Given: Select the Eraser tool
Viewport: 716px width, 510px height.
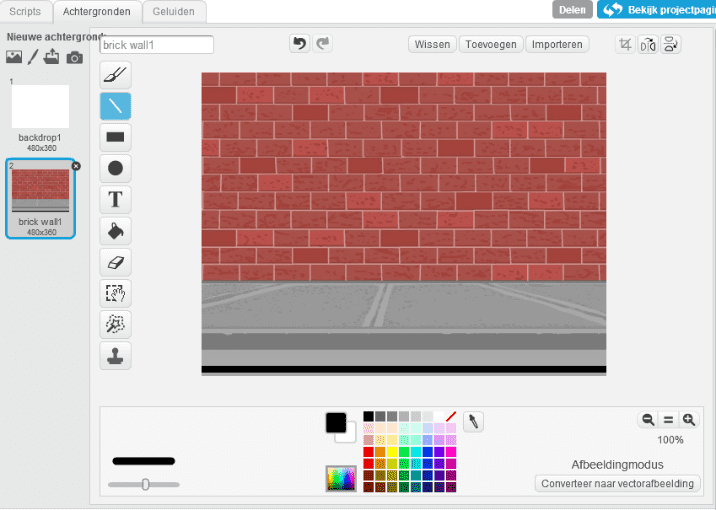Looking at the screenshot, I should 115,262.
